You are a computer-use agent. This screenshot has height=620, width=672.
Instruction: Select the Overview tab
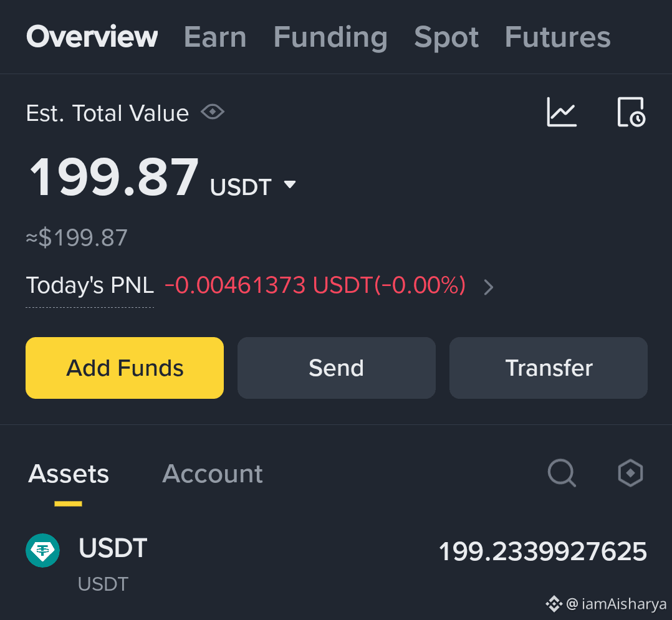92,37
